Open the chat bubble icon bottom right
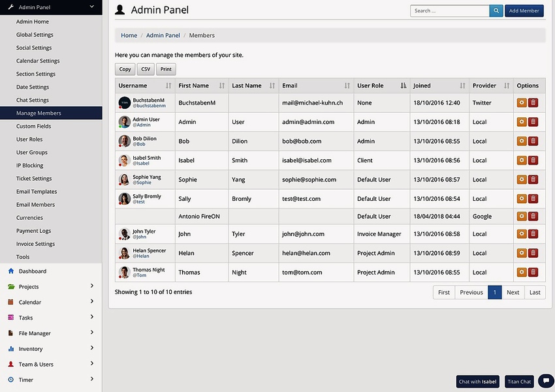 545,381
